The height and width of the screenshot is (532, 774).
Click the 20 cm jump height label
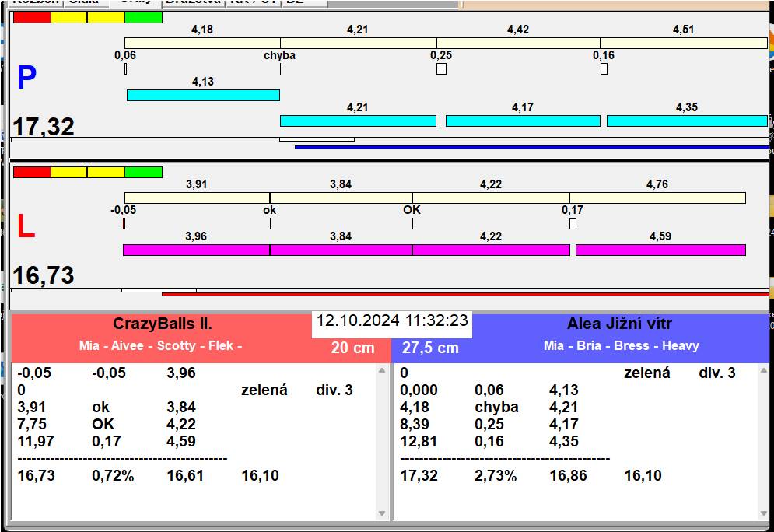pos(353,348)
